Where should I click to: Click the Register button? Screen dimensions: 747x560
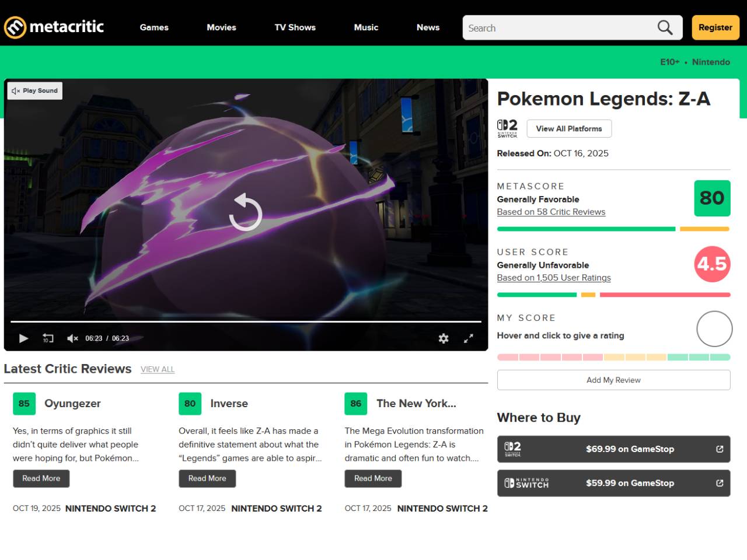tap(715, 27)
